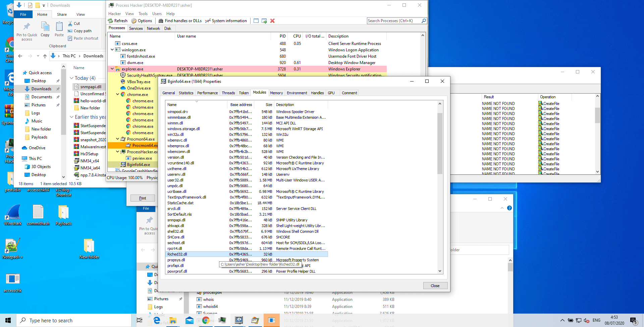Select OneDrive in navigation pane

tap(37, 148)
